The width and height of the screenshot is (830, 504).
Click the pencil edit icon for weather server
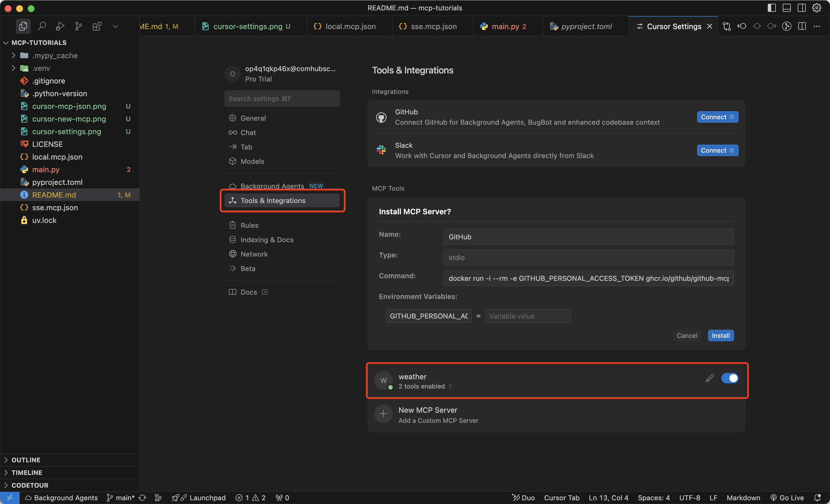710,378
